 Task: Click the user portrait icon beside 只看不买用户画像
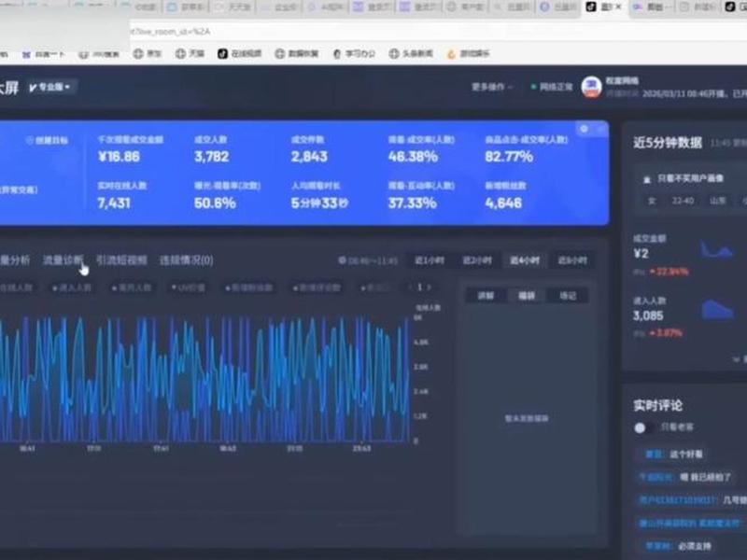[647, 179]
